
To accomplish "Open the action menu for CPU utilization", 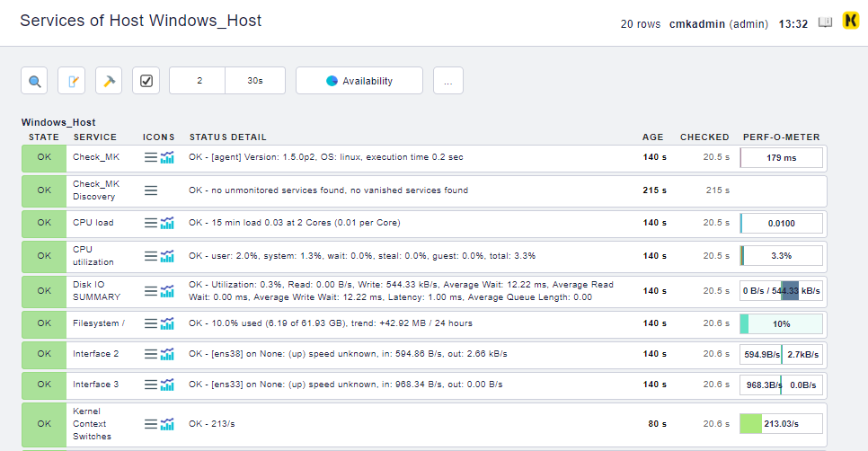I will [151, 256].
